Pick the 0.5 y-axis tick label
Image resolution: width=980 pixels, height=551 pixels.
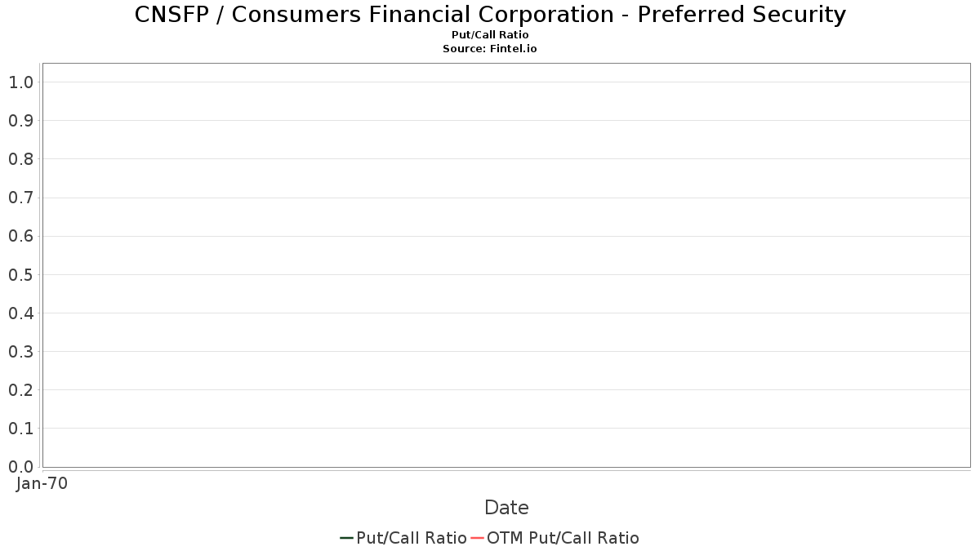coord(20,275)
